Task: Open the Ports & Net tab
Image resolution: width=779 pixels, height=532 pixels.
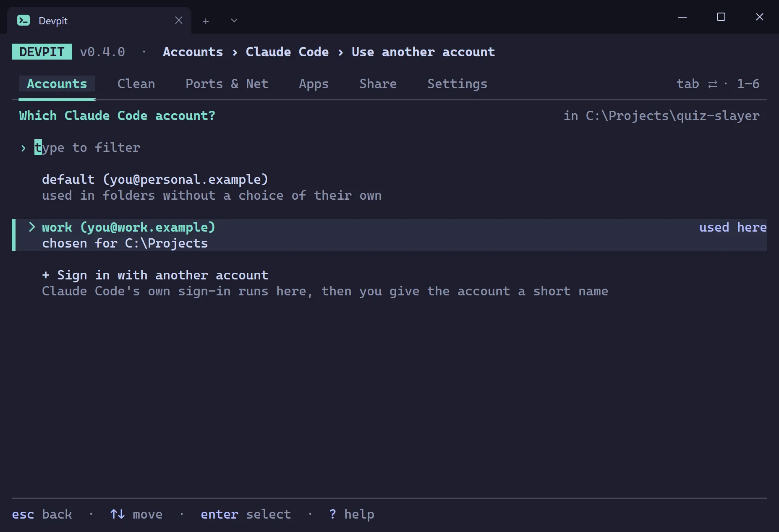Action: (x=227, y=84)
